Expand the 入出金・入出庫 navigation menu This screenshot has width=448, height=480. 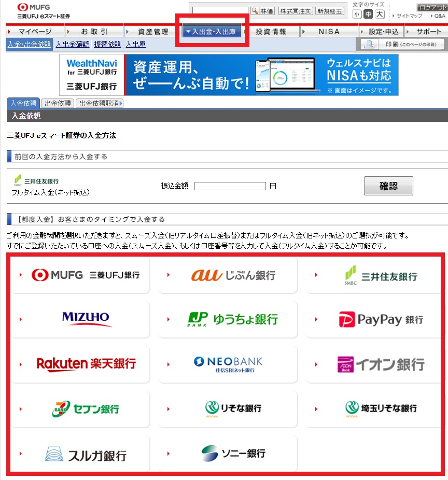coord(211,31)
